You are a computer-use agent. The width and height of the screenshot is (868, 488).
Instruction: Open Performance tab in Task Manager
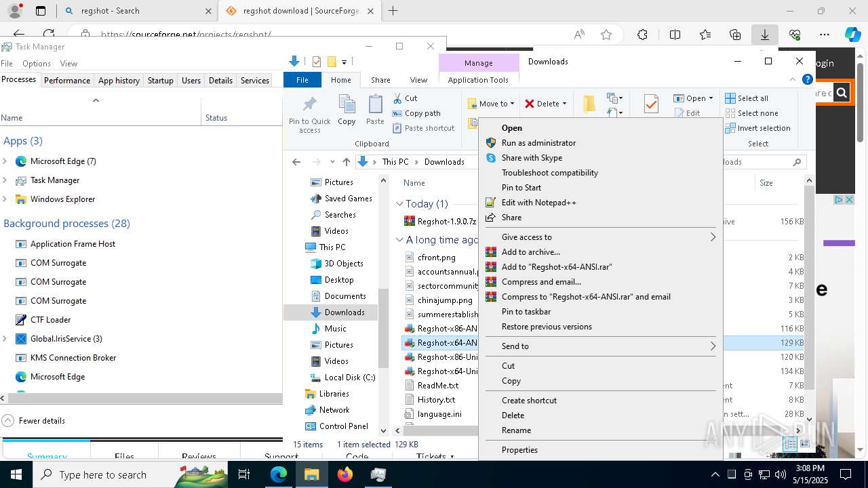(x=67, y=80)
